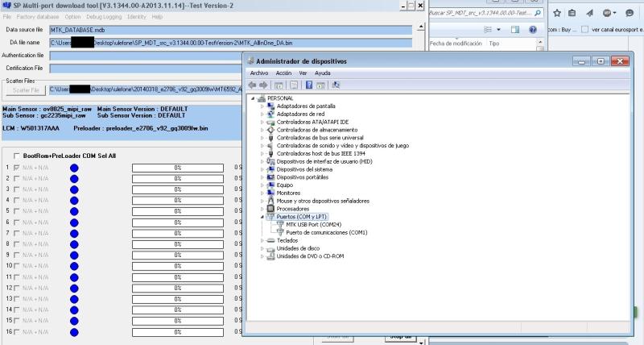This screenshot has width=644, height=345.
Task: Expand the Monitores node
Action: [x=262, y=193]
